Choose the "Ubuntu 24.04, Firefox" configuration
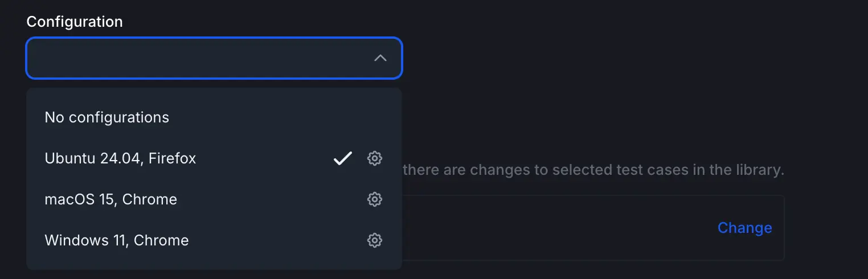The width and height of the screenshot is (868, 279). pos(120,158)
